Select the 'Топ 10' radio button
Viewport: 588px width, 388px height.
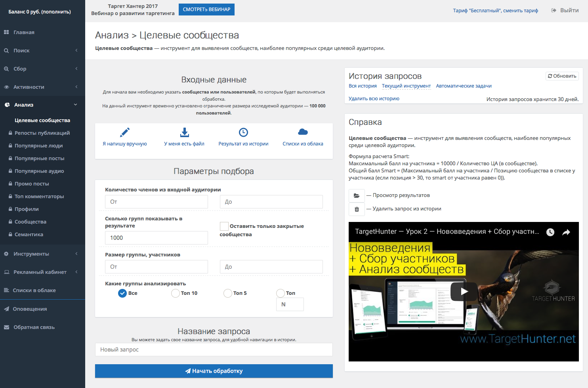tap(176, 293)
